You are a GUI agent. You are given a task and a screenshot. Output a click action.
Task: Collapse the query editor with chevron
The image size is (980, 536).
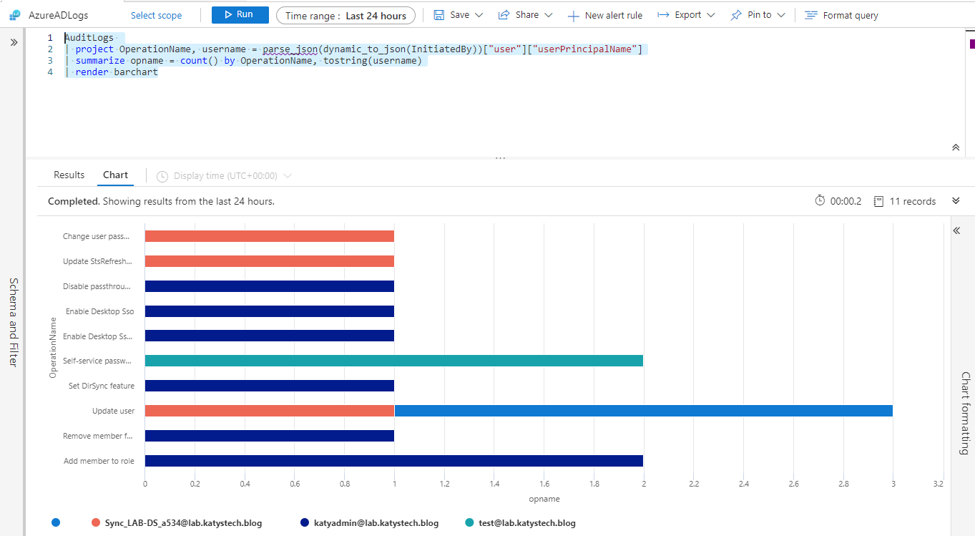[956, 147]
